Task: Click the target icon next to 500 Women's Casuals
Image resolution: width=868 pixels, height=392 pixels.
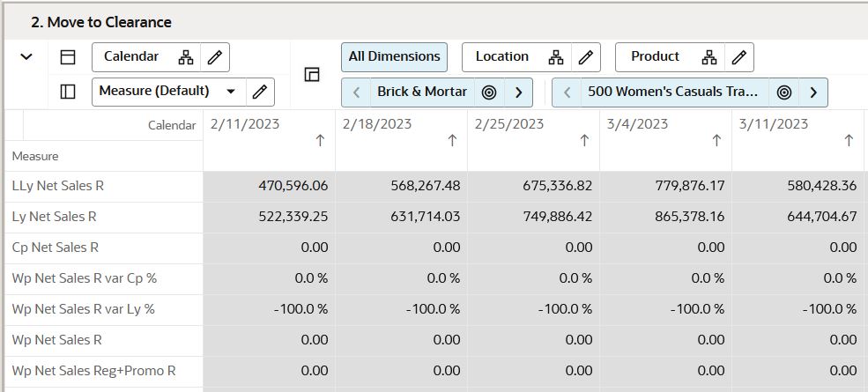Action: coord(784,92)
